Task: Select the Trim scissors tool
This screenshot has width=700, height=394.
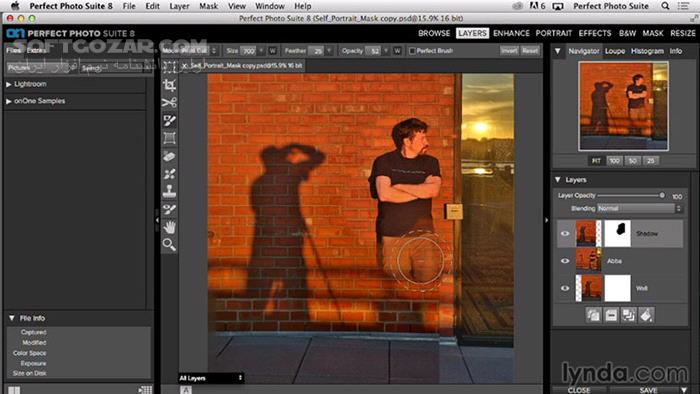Action: (x=169, y=103)
